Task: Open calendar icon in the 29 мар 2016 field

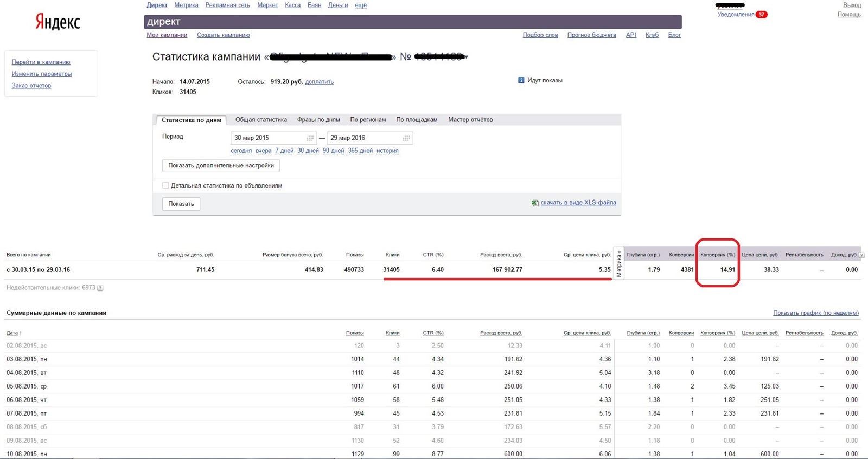Action: pyautogui.click(x=406, y=138)
